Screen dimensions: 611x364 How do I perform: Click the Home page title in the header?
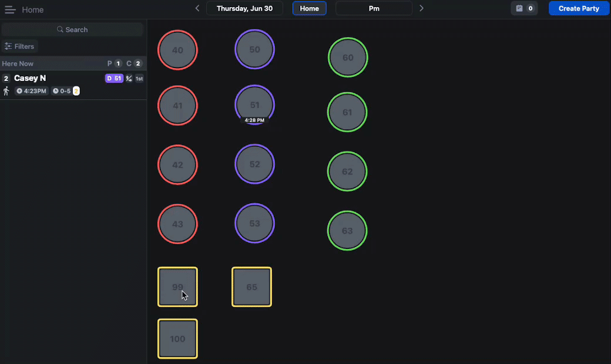point(33,10)
